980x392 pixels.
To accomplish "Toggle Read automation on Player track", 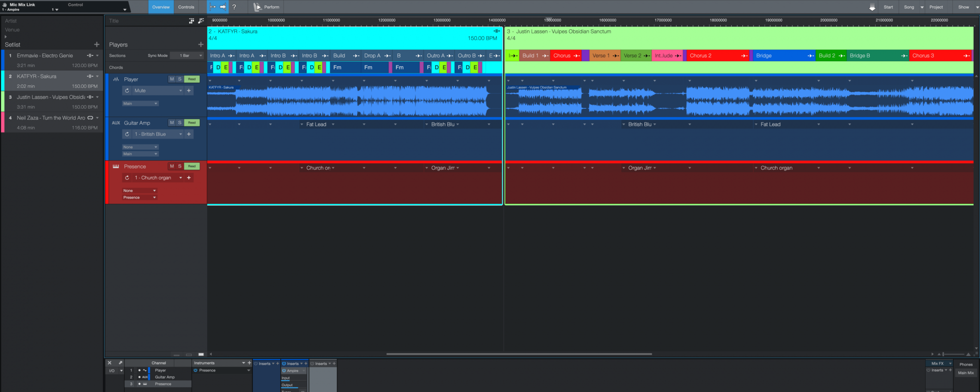I will coord(192,79).
